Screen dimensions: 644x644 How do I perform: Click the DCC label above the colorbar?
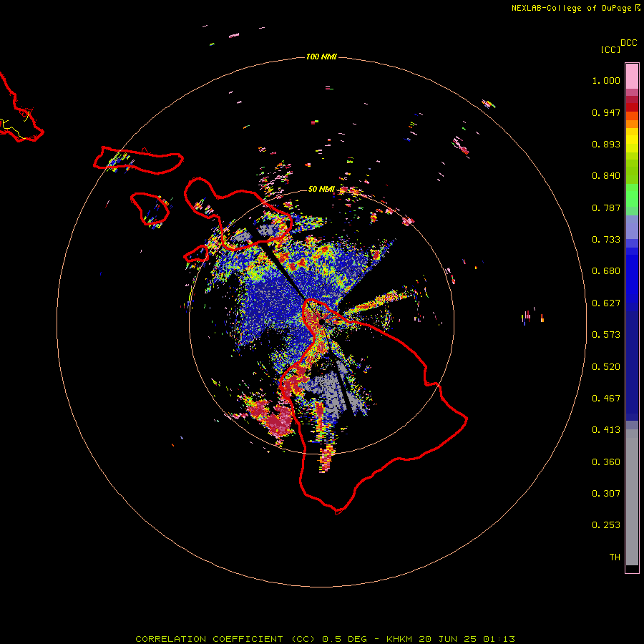pyautogui.click(x=629, y=43)
